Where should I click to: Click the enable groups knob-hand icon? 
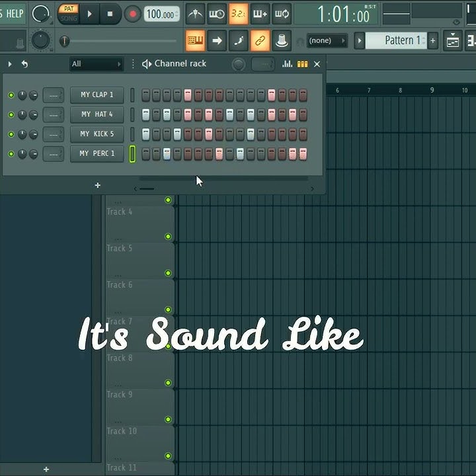(282, 40)
